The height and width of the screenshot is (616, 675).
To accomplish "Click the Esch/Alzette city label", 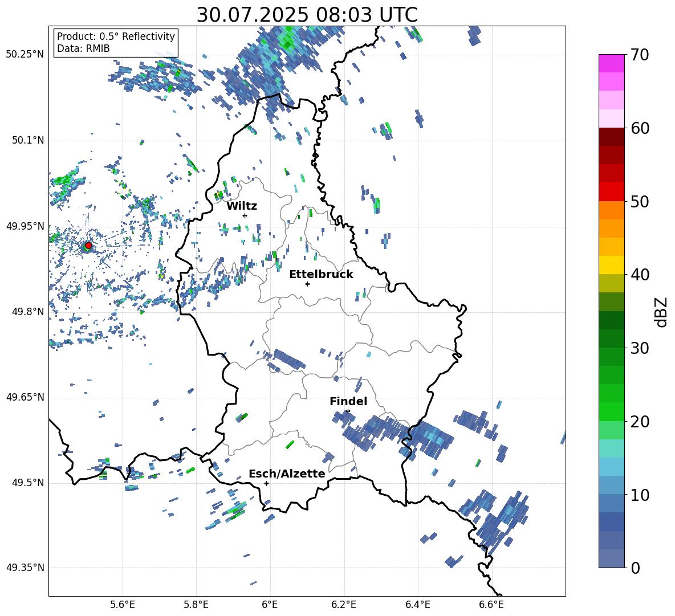I will point(287,474).
